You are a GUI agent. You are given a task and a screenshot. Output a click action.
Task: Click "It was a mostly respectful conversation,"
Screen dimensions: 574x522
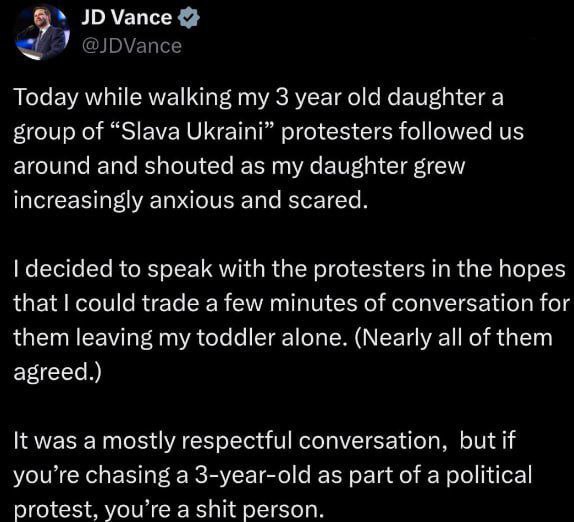tap(230, 441)
